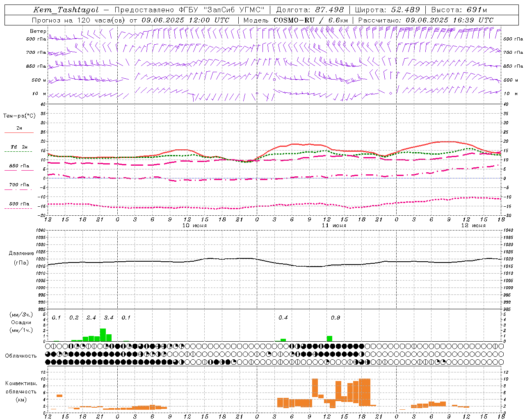The image size is (525, 420).
Task: Click the model name COSMO-RU
Action: click(x=294, y=20)
